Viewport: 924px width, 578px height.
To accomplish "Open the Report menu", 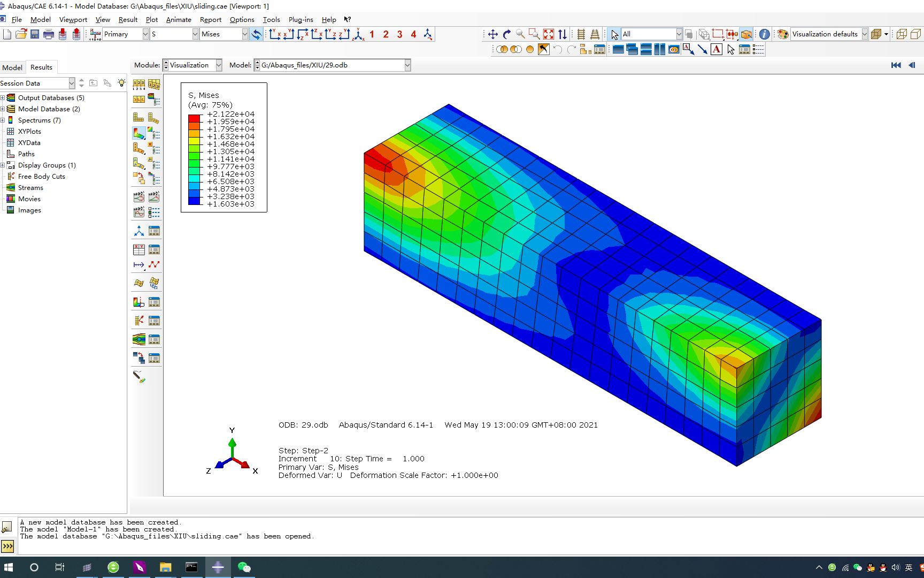I will [x=210, y=19].
